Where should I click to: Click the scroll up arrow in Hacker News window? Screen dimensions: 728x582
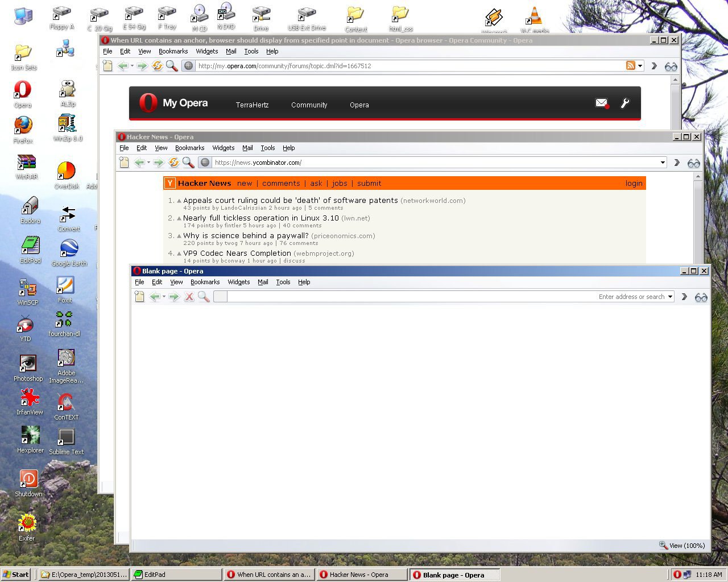pyautogui.click(x=698, y=177)
